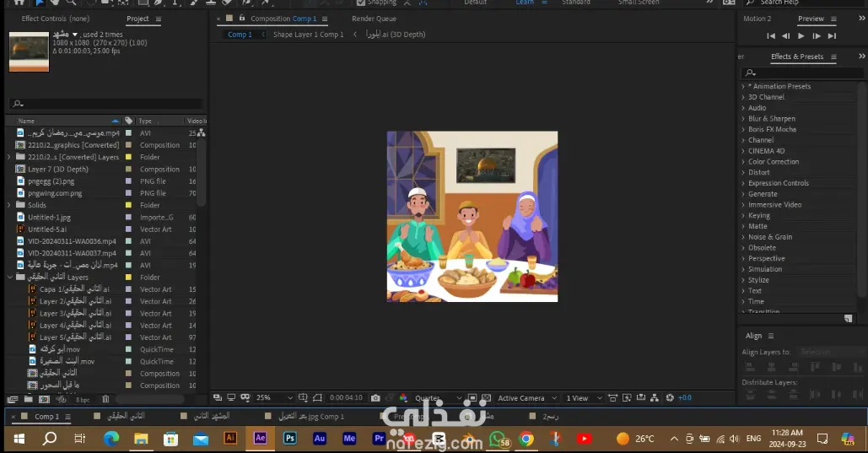Open magnification dropdown showing 25%
Viewport: 868px width, 453px height.
274,397
